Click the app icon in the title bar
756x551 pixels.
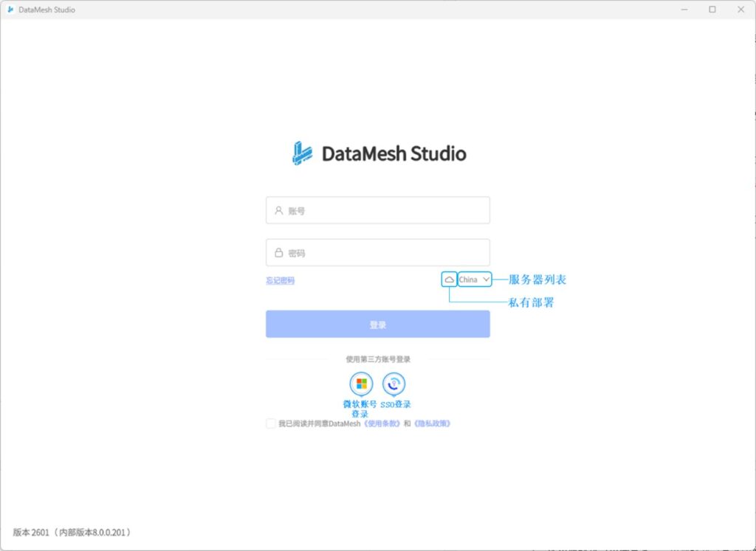[x=10, y=10]
